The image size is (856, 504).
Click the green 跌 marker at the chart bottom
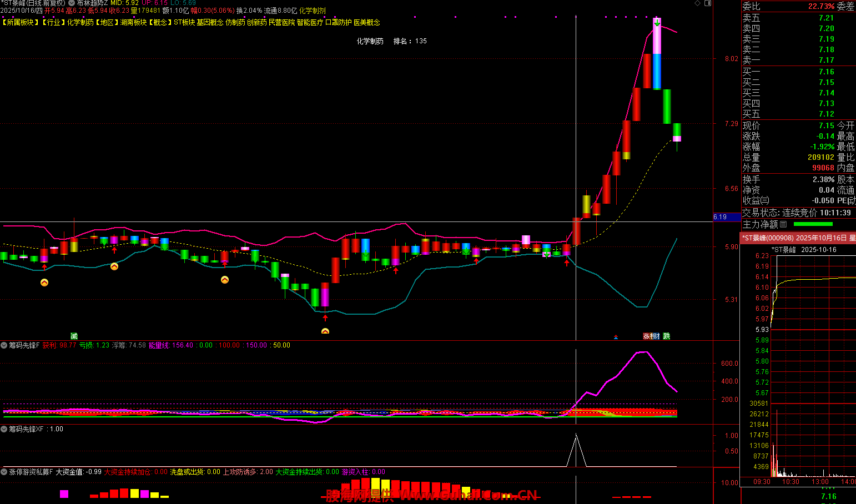[667, 336]
